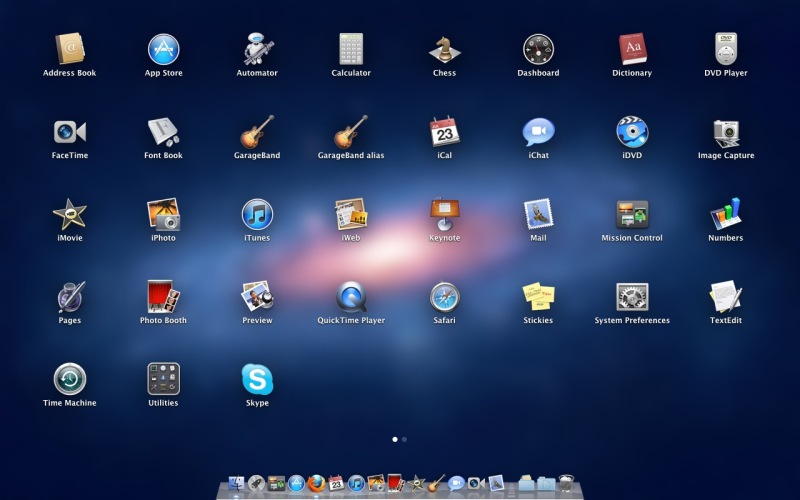Image resolution: width=800 pixels, height=500 pixels.
Task: Open Safari
Action: point(444,297)
